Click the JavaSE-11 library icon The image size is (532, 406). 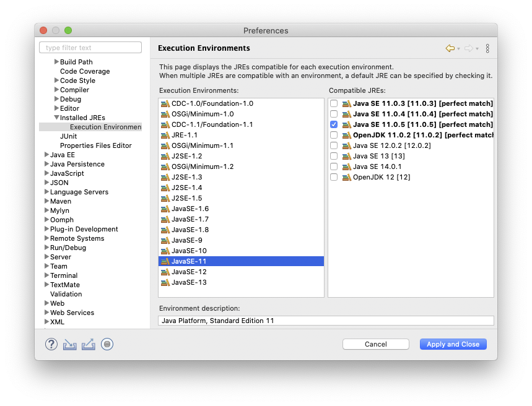[x=165, y=262]
